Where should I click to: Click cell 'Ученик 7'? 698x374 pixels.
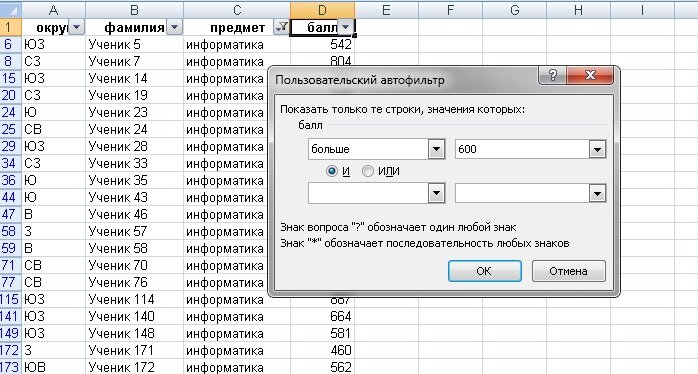point(134,61)
